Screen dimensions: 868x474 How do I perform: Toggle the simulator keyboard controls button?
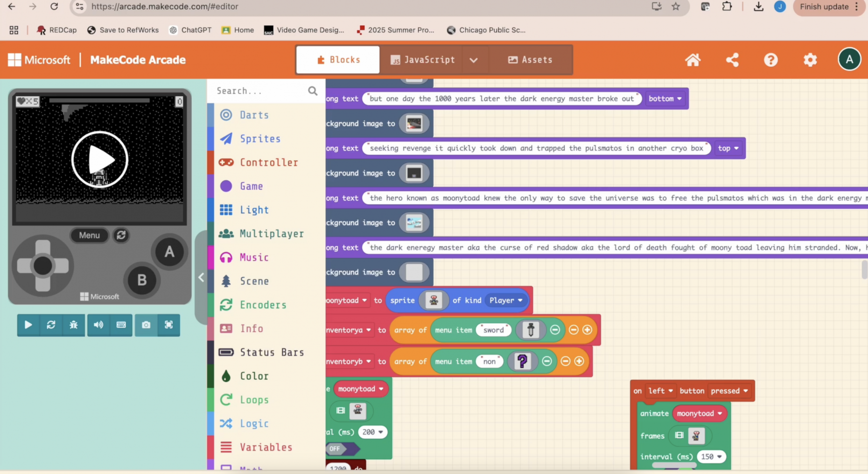click(121, 325)
